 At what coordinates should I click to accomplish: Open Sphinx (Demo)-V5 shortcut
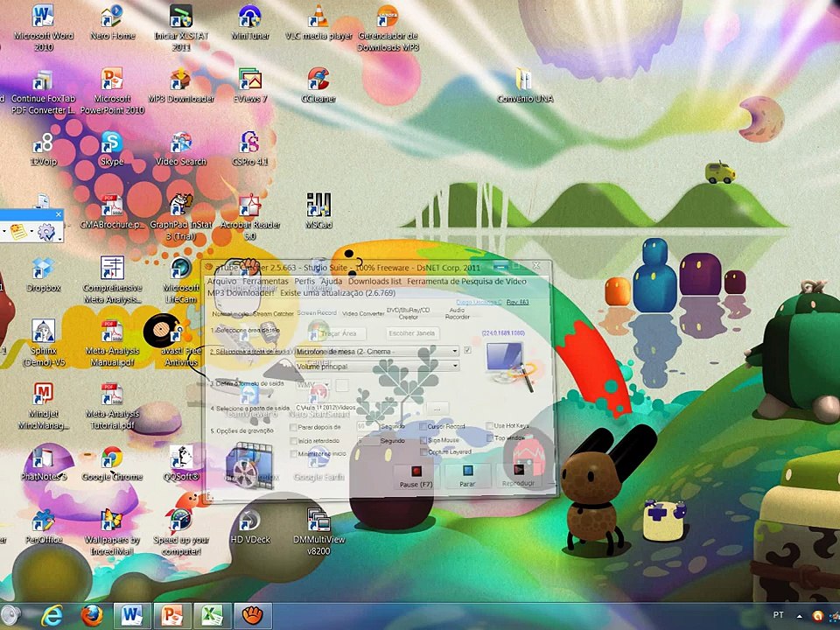44,343
